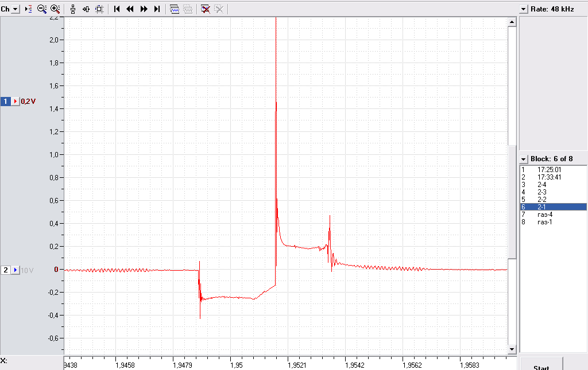Toggle channel 1 red arrow button
Screen dimensions: 588x370
[15, 102]
